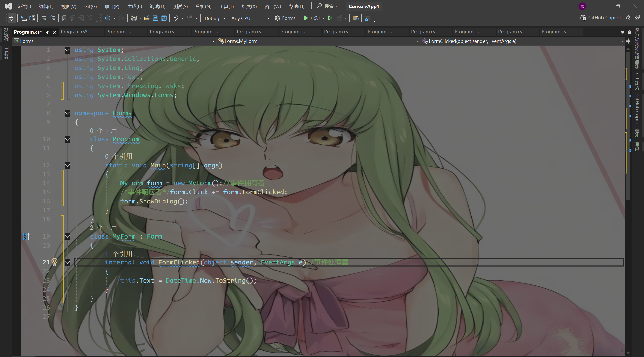The width and height of the screenshot is (644, 357).
Task: Click the split editor window icon
Action: 628,41
